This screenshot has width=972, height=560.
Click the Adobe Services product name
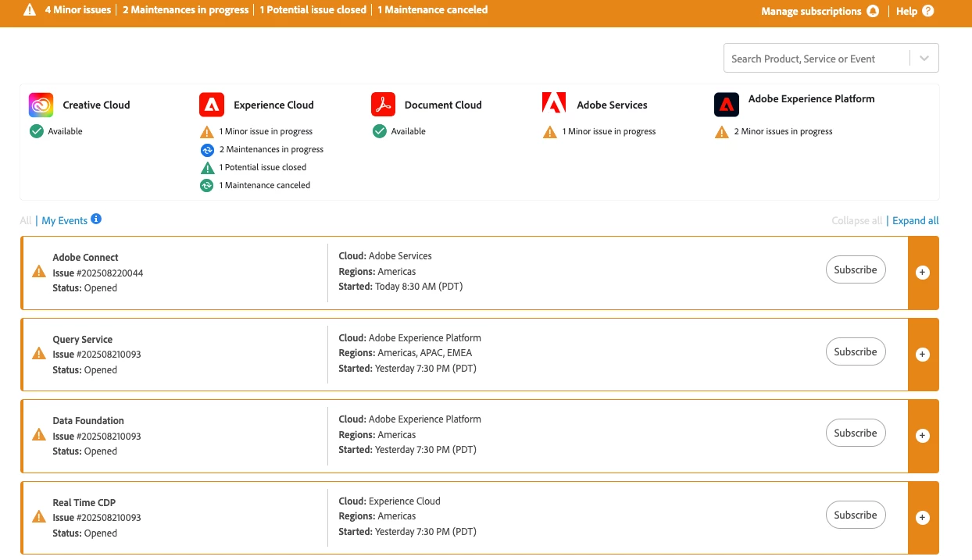pyautogui.click(x=612, y=105)
